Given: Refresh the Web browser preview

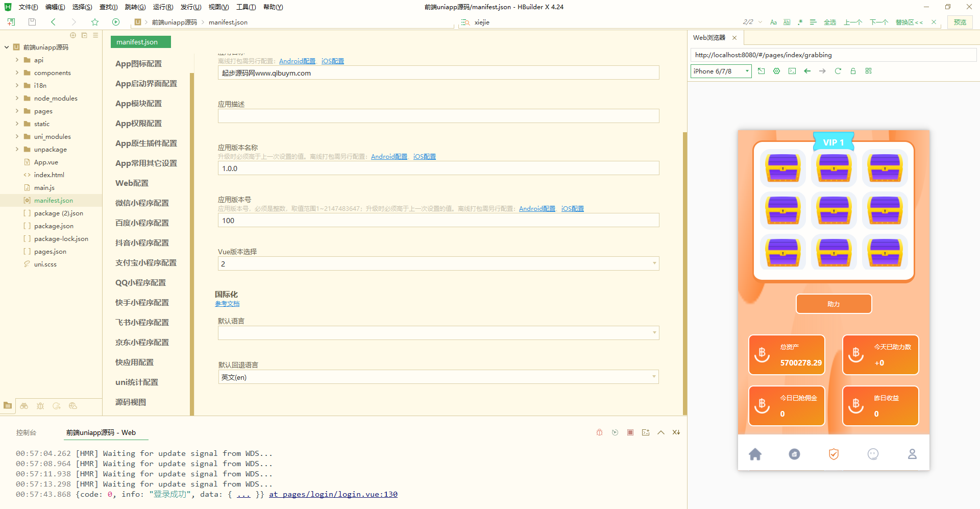Looking at the screenshot, I should (838, 71).
